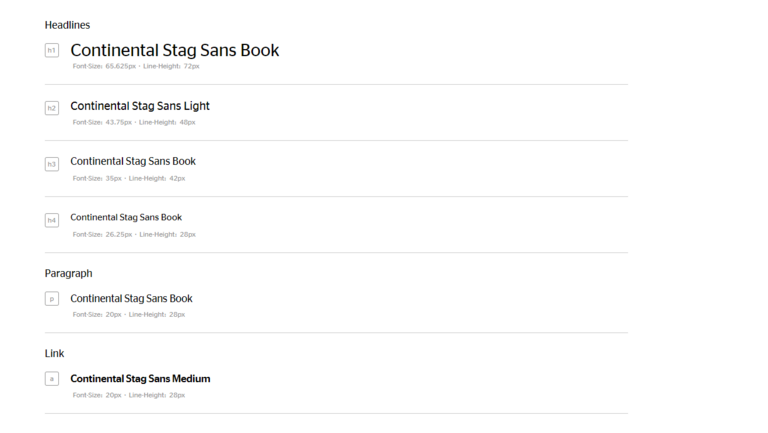Click the h3 Continental Stag Sans Book sample

pyautogui.click(x=133, y=161)
